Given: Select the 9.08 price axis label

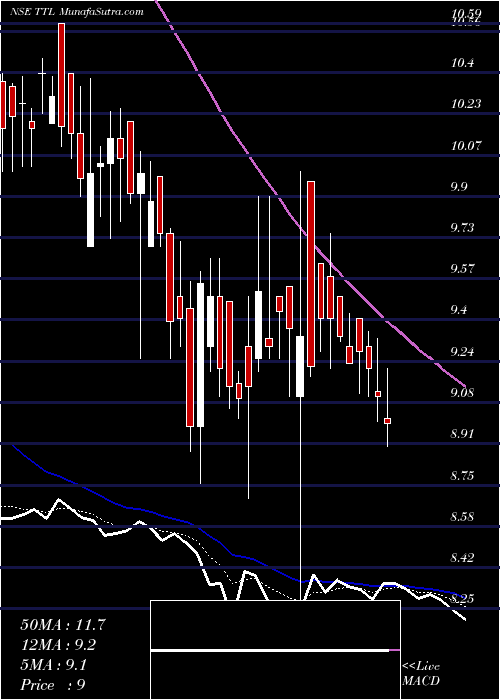Looking at the screenshot, I should [464, 393].
